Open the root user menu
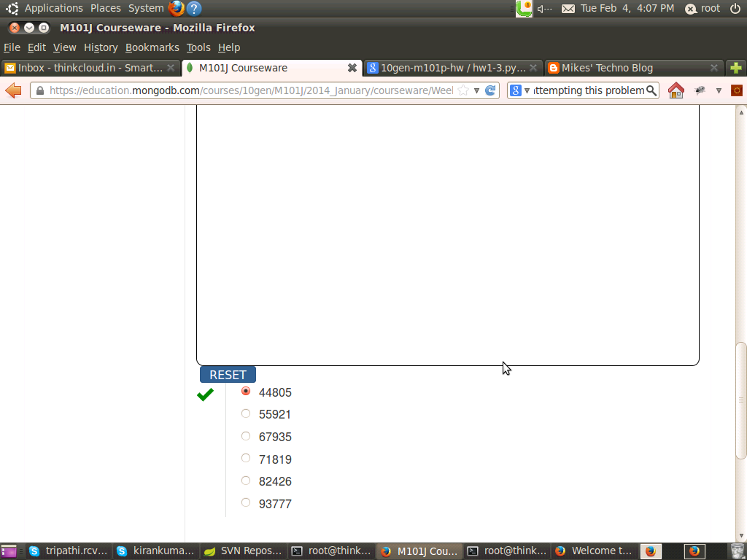 (703, 9)
